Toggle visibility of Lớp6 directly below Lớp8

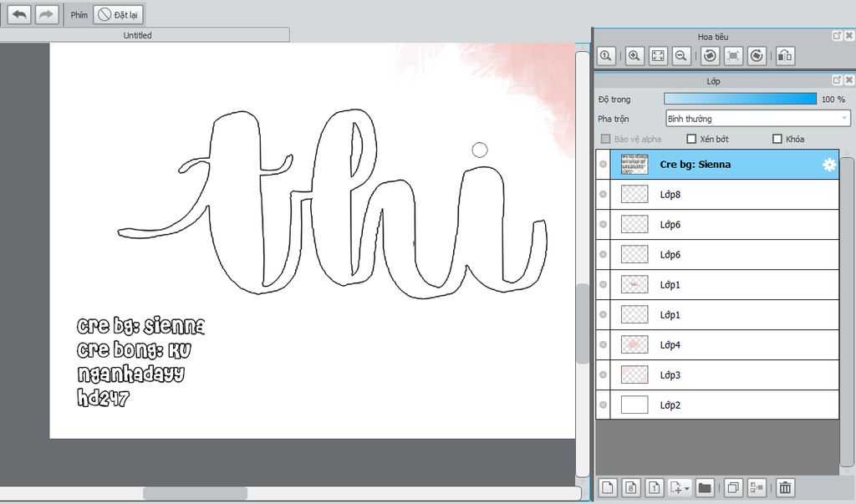click(604, 225)
